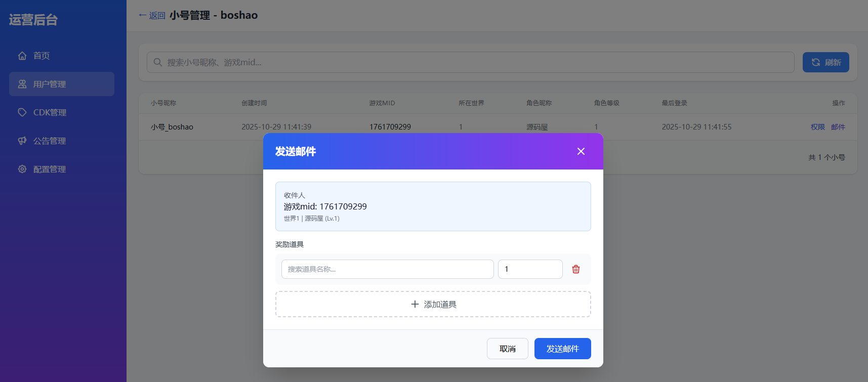Click the gear icon beside 配置管理
Viewport: 868px width, 382px height.
pyautogui.click(x=22, y=169)
